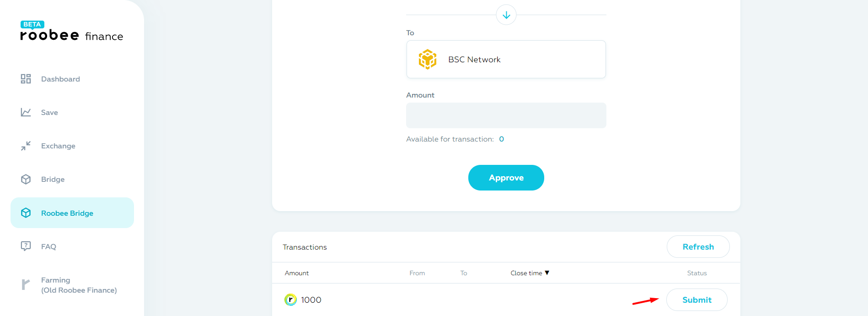Select the Roobee Bridge menu item
868x316 pixels.
[72, 213]
